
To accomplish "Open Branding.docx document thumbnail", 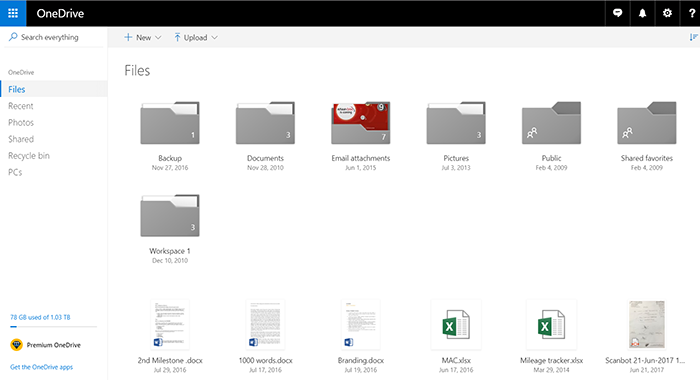I will (x=361, y=325).
